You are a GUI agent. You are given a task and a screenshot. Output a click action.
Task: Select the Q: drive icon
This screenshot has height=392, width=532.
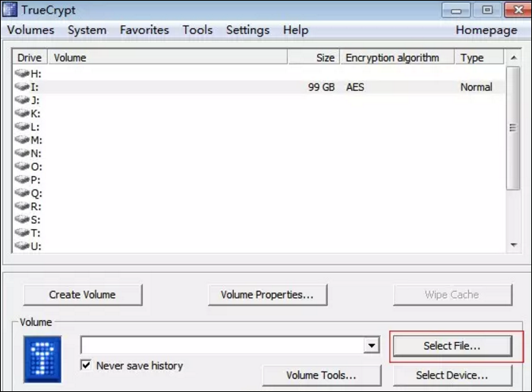click(x=22, y=193)
